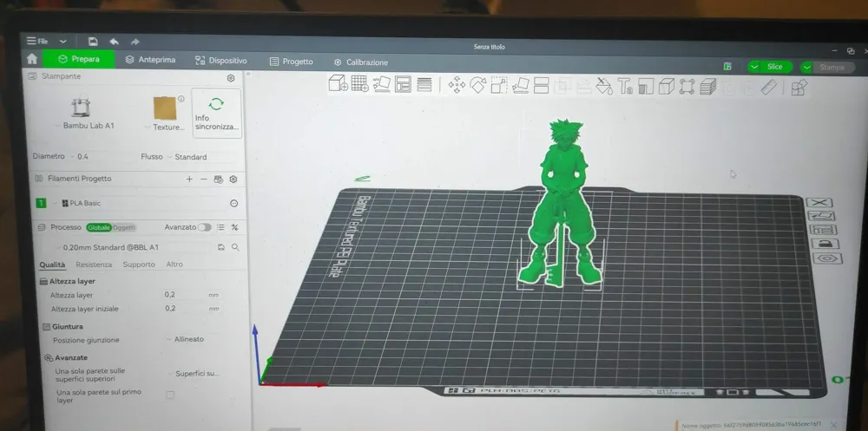This screenshot has height=431, width=868.
Task: Open the Bambu Lab A1 printer dropdown
Action: (84, 126)
